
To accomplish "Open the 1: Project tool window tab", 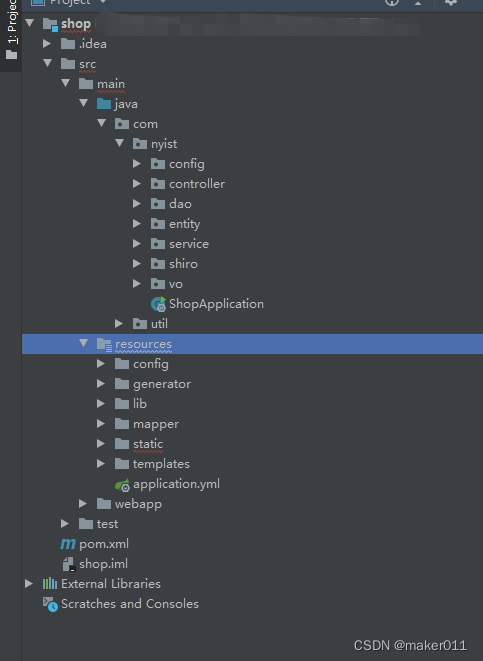I will (11, 30).
